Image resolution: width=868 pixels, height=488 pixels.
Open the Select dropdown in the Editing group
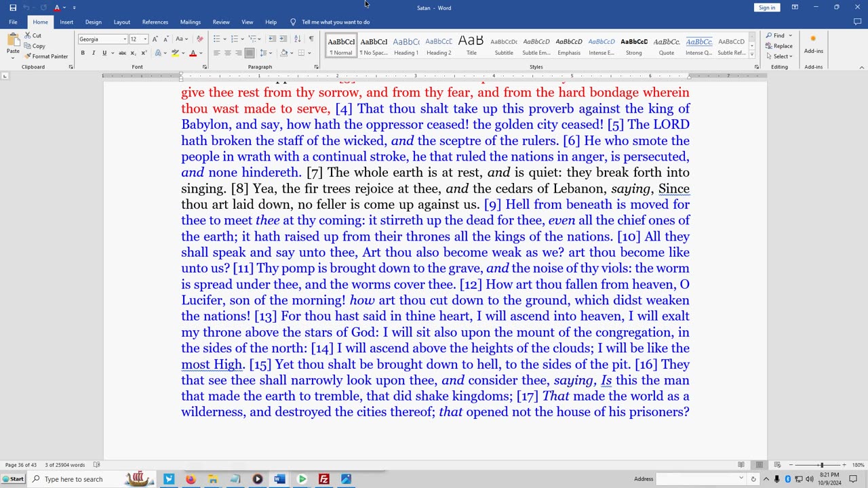779,56
